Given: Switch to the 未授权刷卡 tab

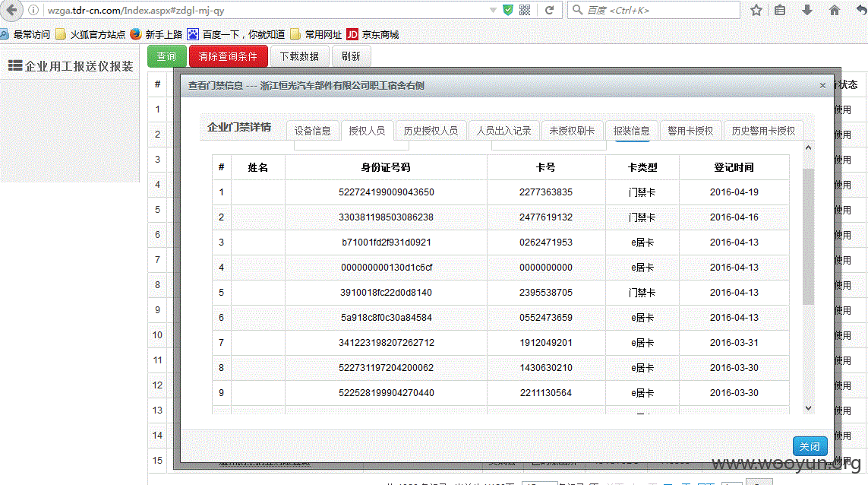Looking at the screenshot, I should tap(572, 131).
